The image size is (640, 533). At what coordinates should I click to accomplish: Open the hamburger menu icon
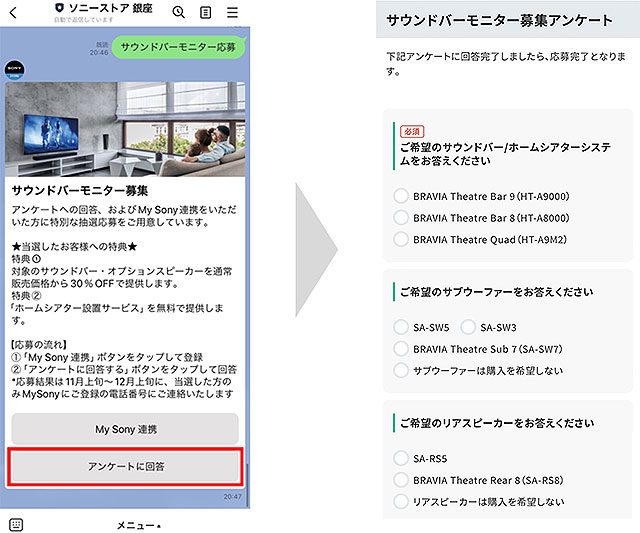(232, 12)
